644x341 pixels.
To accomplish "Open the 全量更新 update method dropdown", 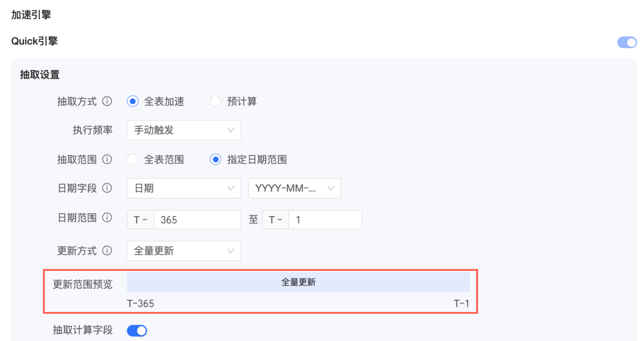I will pos(184,251).
